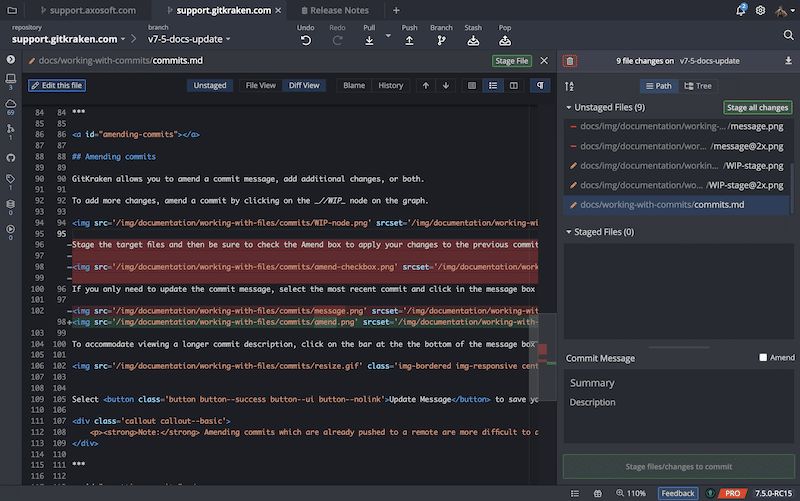Viewport: 800px width, 501px height.
Task: Open the profile avatar dropdown
Action: click(x=785, y=10)
